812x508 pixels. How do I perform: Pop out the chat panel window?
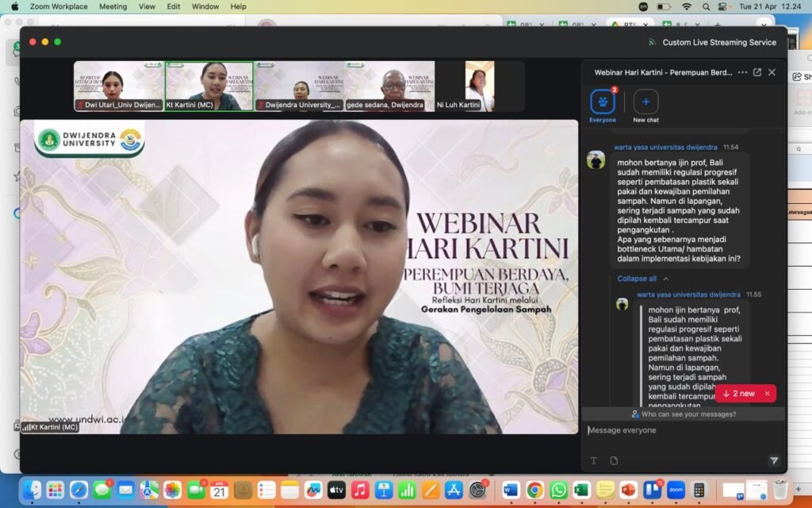tap(757, 72)
